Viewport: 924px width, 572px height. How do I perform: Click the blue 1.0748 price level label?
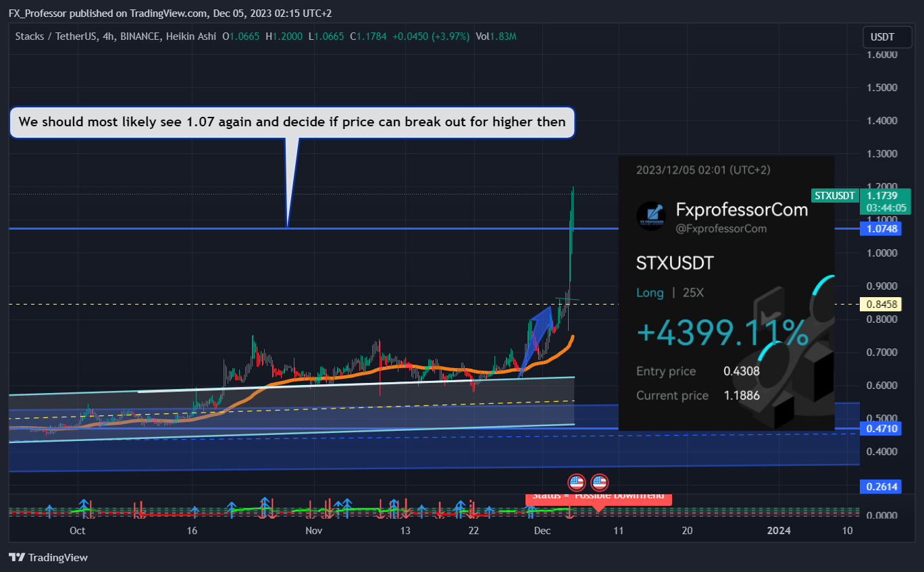coord(881,230)
